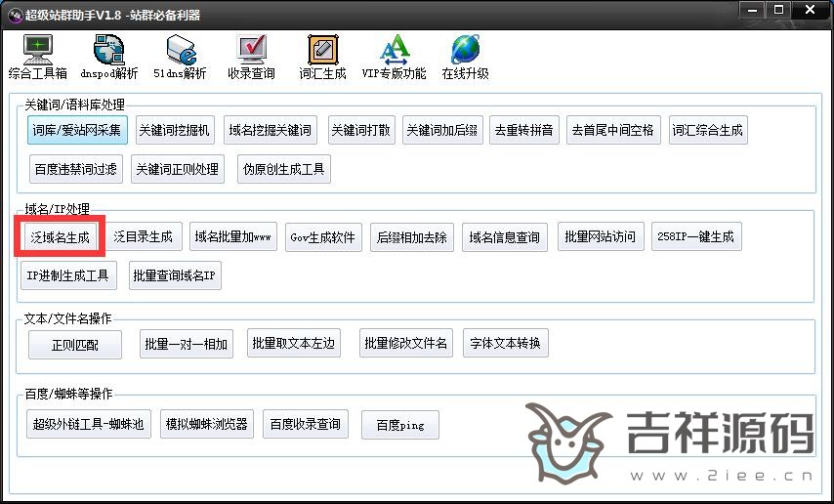Launch 词汇综合生成 tool
Screen dimensions: 834x504
[x=708, y=130]
